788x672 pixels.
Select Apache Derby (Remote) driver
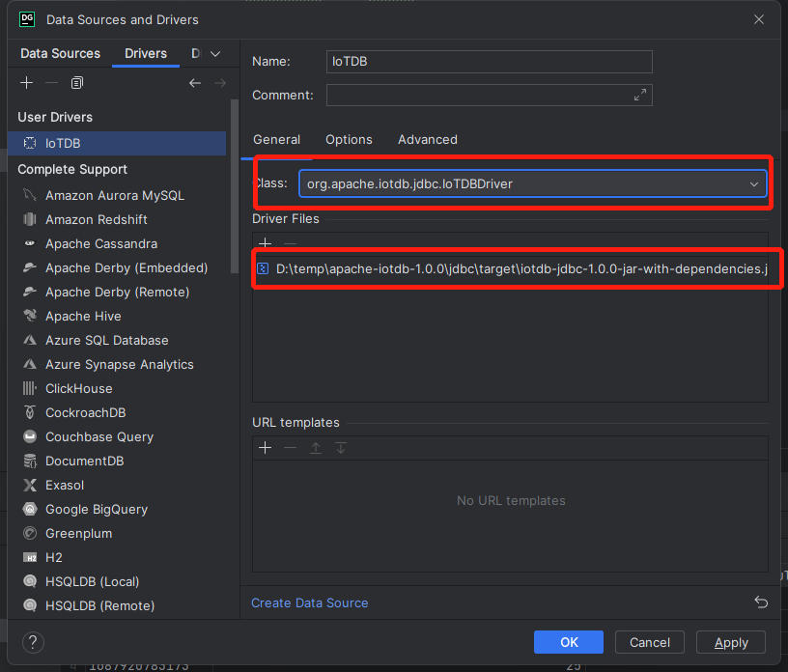pos(117,292)
